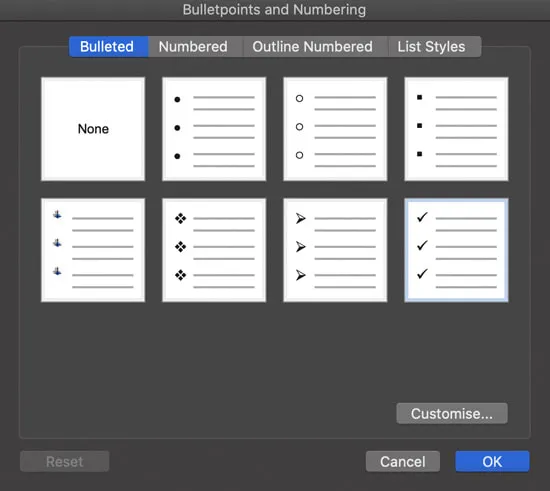Click the greyed-out Reset button
550x491 pixels.
(x=65, y=462)
